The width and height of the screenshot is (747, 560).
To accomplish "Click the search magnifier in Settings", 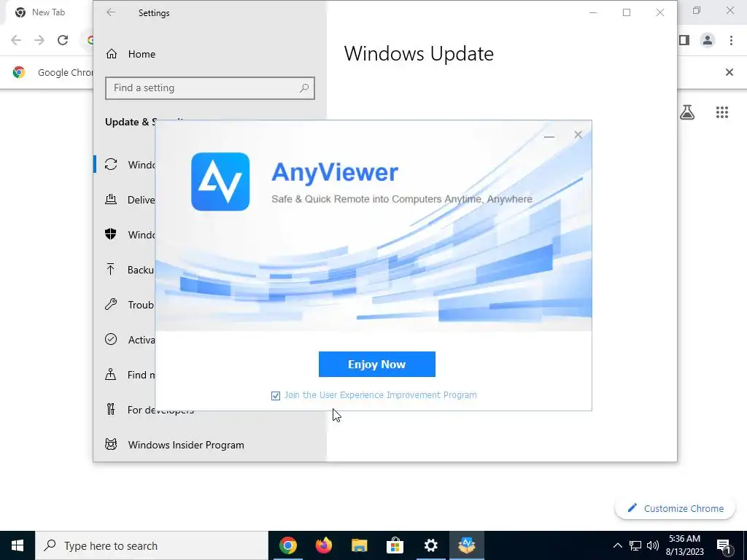I will click(304, 88).
